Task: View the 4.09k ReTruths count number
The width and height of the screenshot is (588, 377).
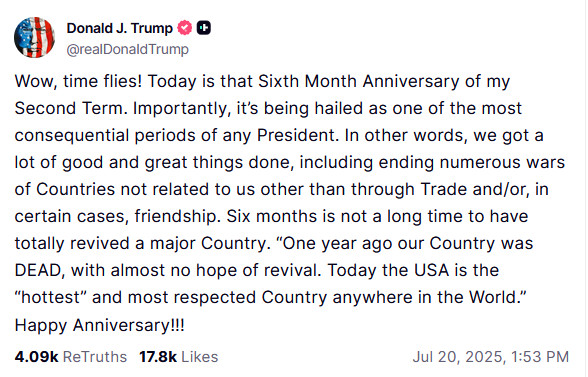Action: pyautogui.click(x=36, y=357)
